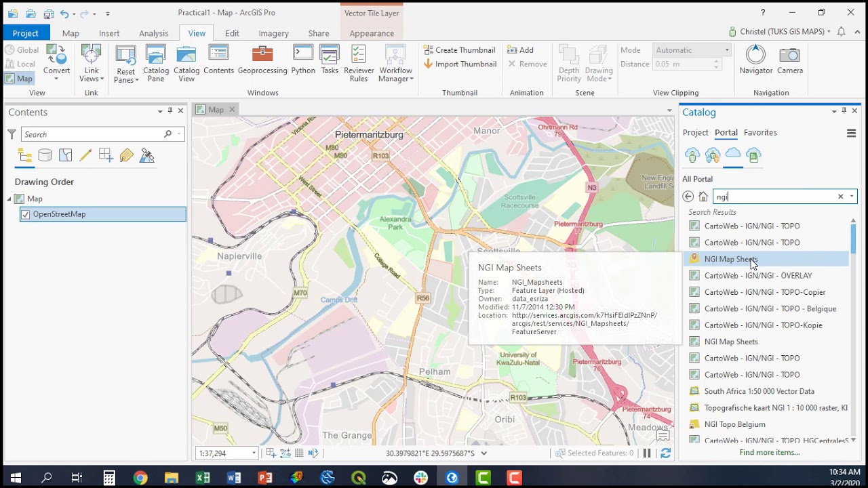Open Google Chrome from taskbar
Screen dimensions: 868x488
point(140,478)
